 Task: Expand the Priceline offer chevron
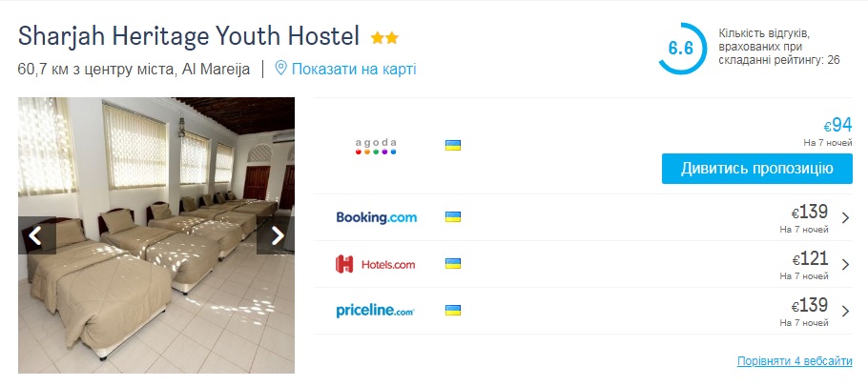click(845, 311)
